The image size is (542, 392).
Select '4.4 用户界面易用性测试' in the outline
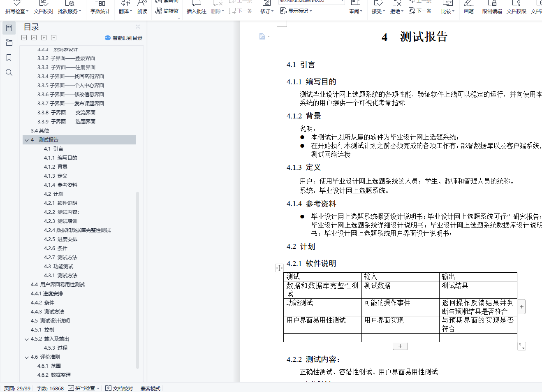[58, 285]
